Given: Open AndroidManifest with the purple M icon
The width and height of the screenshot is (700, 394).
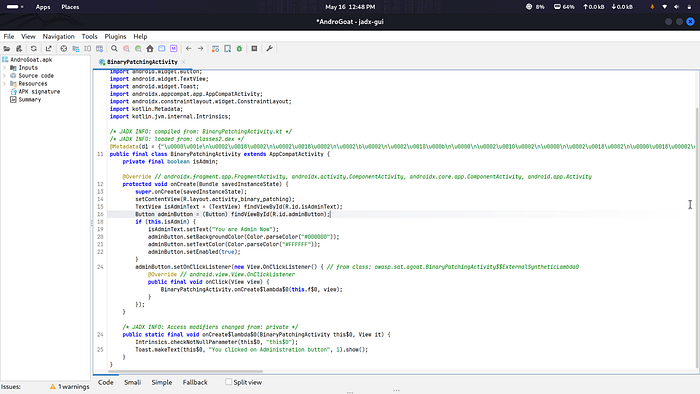Looking at the screenshot, I should 174,49.
